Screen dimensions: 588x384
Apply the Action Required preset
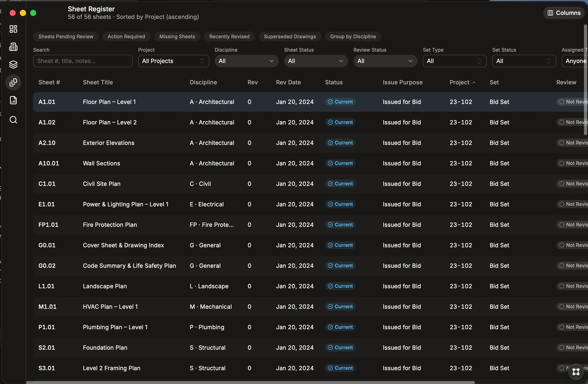126,37
